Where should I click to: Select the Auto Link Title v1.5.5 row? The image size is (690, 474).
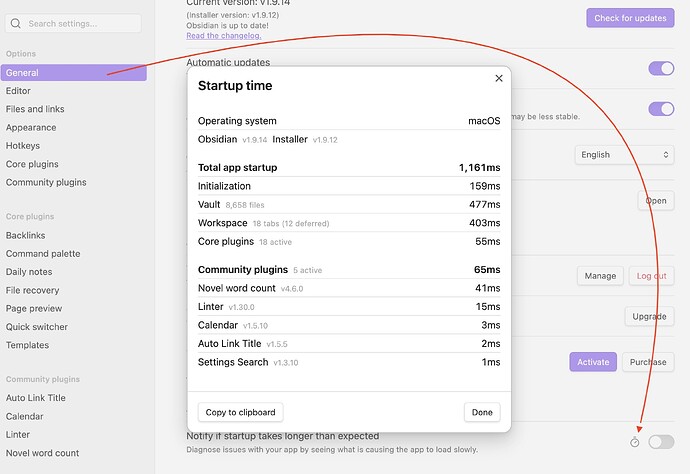click(349, 343)
